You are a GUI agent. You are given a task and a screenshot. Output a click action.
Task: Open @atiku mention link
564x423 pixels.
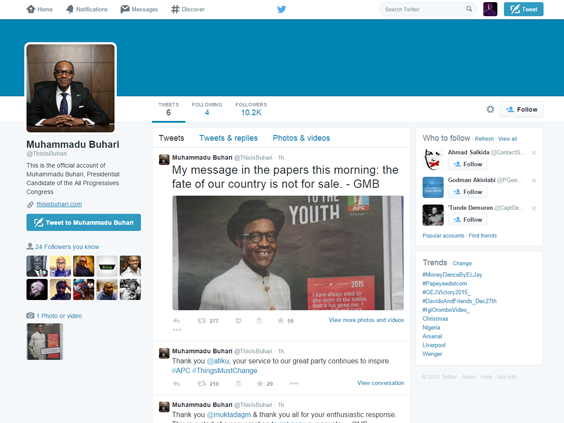[218, 361]
